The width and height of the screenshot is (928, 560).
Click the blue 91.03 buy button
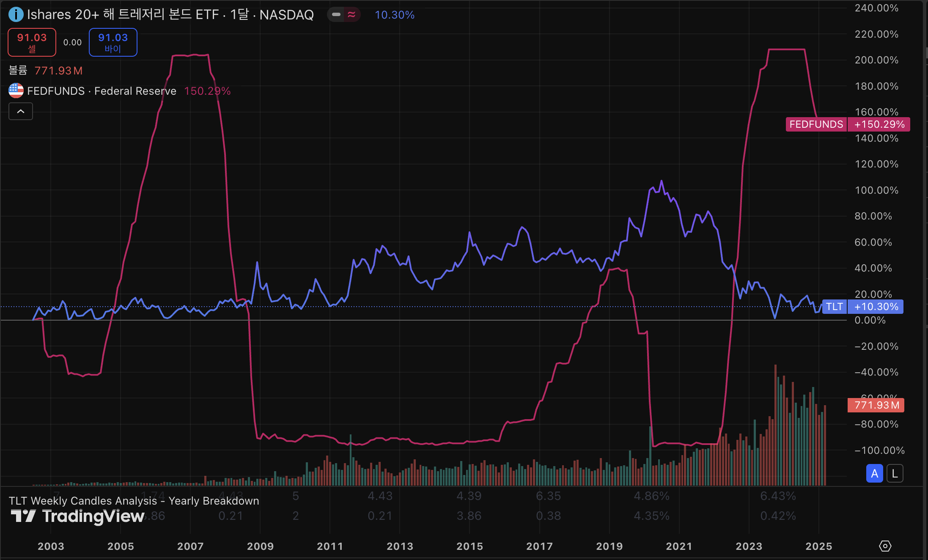tap(113, 42)
